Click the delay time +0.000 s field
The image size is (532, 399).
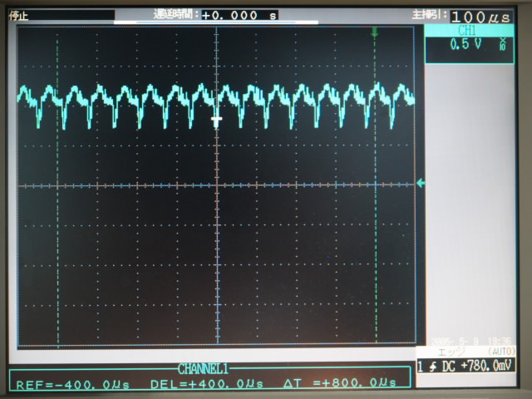tap(239, 15)
